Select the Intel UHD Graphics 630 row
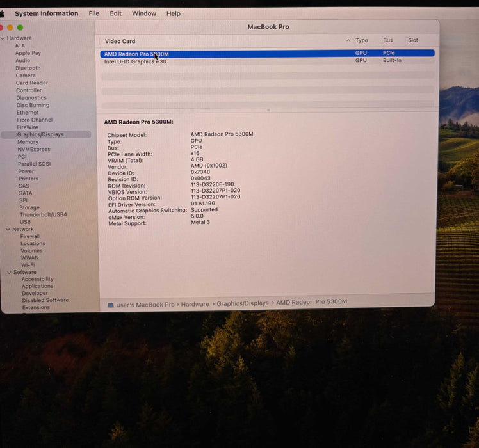 (x=267, y=61)
